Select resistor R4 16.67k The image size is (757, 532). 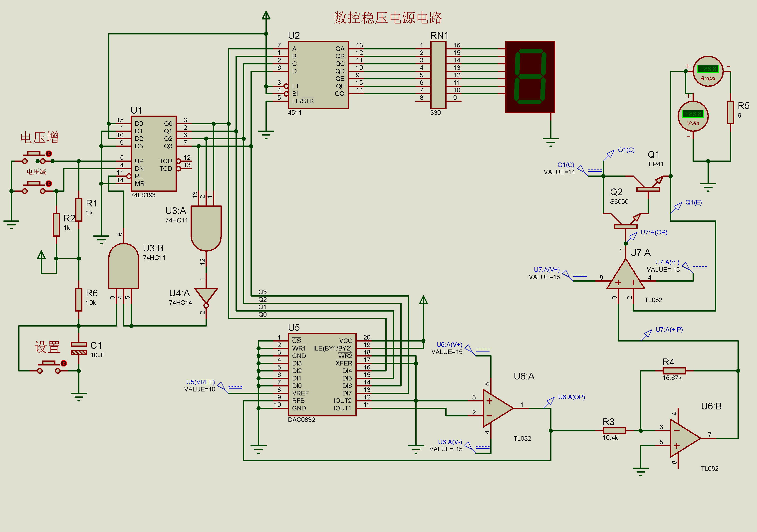(x=674, y=371)
